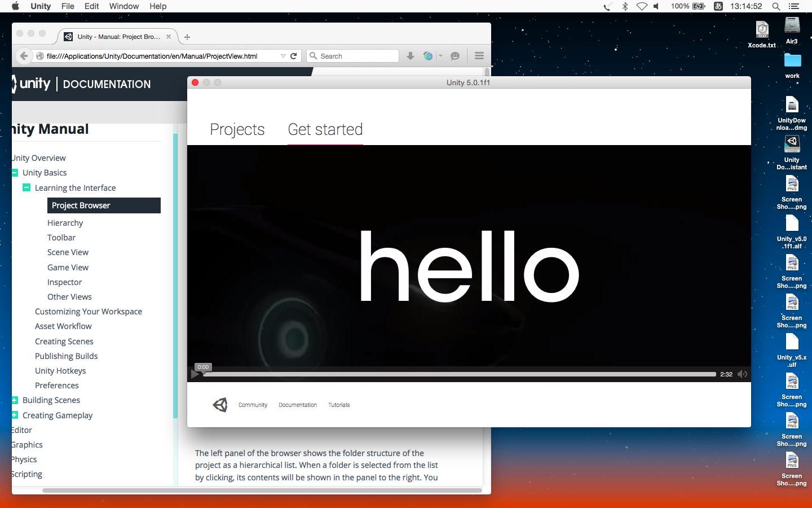Image resolution: width=812 pixels, height=508 pixels.
Task: Open the Documentation link in launcher footer
Action: pos(298,405)
